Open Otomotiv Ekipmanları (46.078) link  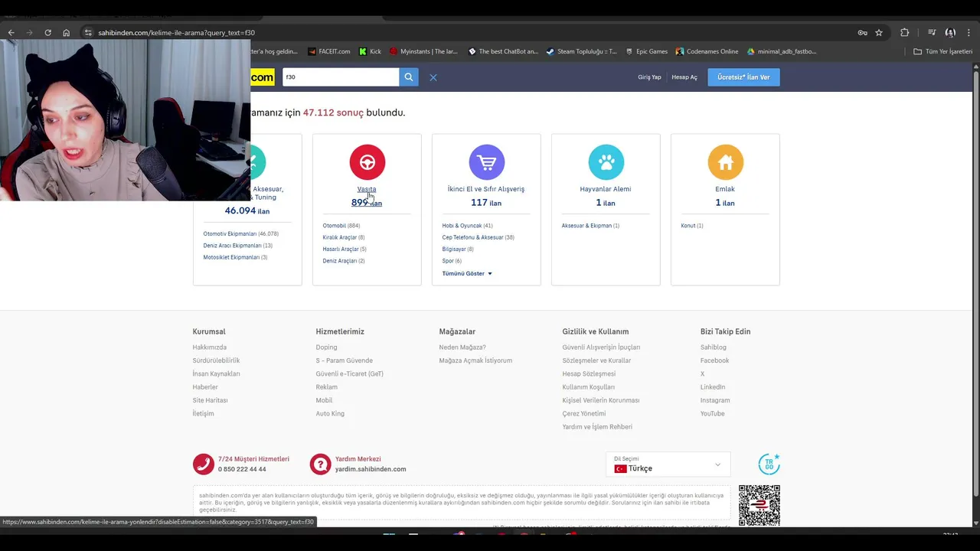pos(240,233)
